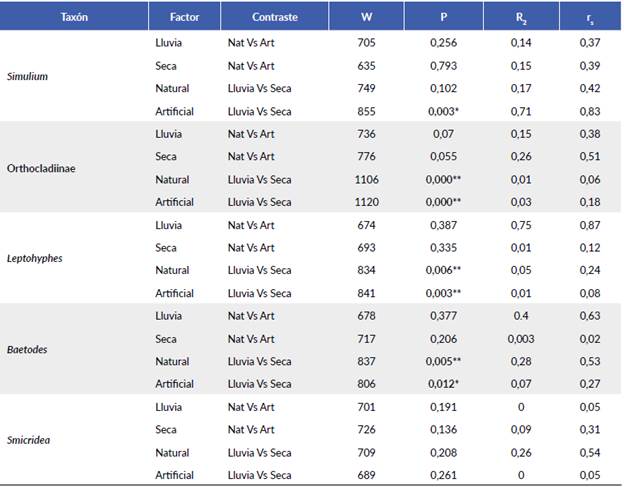Click the W column header

tap(366, 17)
